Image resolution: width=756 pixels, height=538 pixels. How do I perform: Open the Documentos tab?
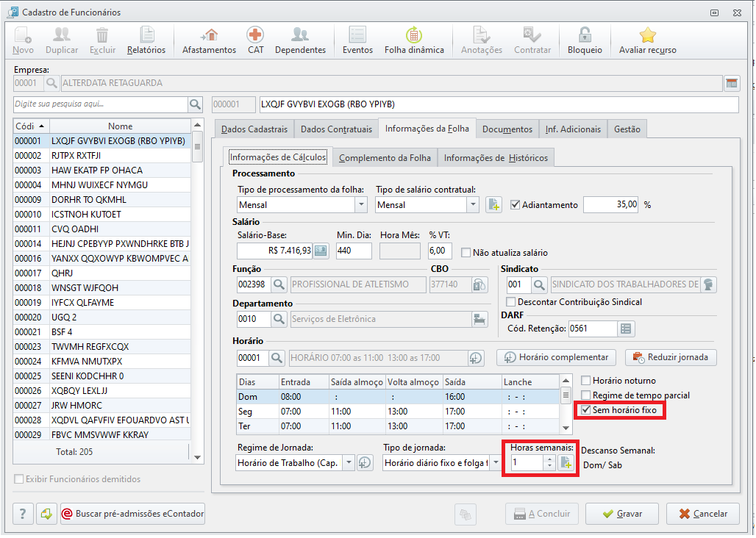[x=507, y=129]
